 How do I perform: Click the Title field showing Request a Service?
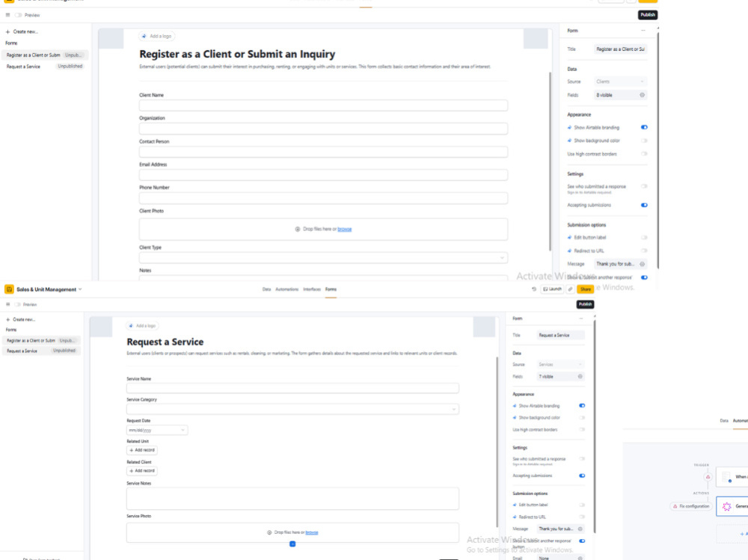pyautogui.click(x=560, y=336)
